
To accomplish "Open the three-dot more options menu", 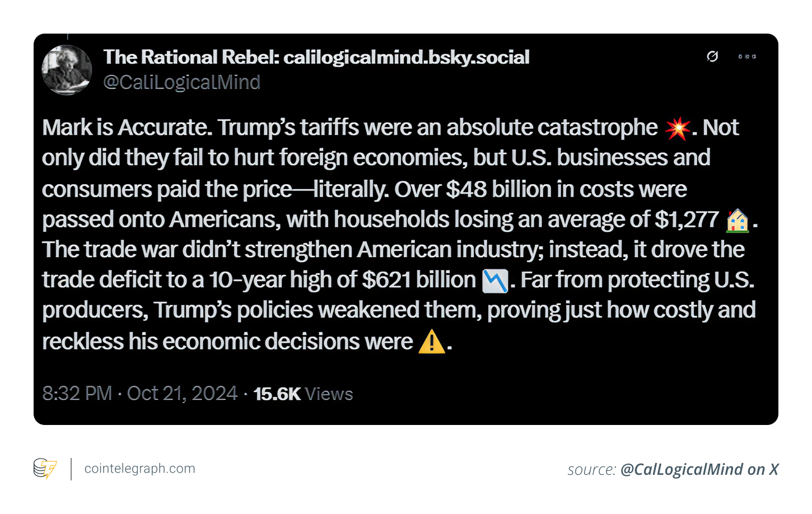I will (x=747, y=57).
